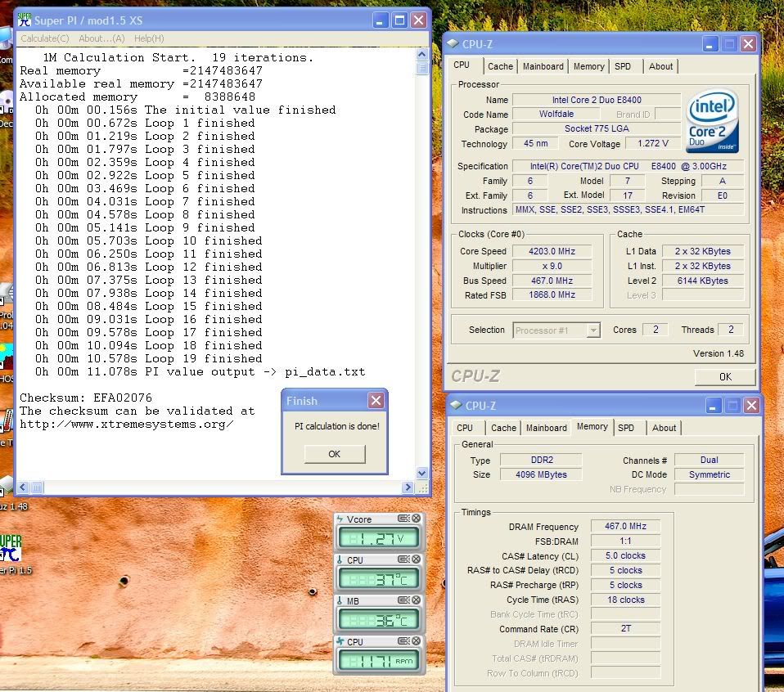Click the Intel Core 2 Duo logo
This screenshot has height=692, width=784.
tap(712, 121)
